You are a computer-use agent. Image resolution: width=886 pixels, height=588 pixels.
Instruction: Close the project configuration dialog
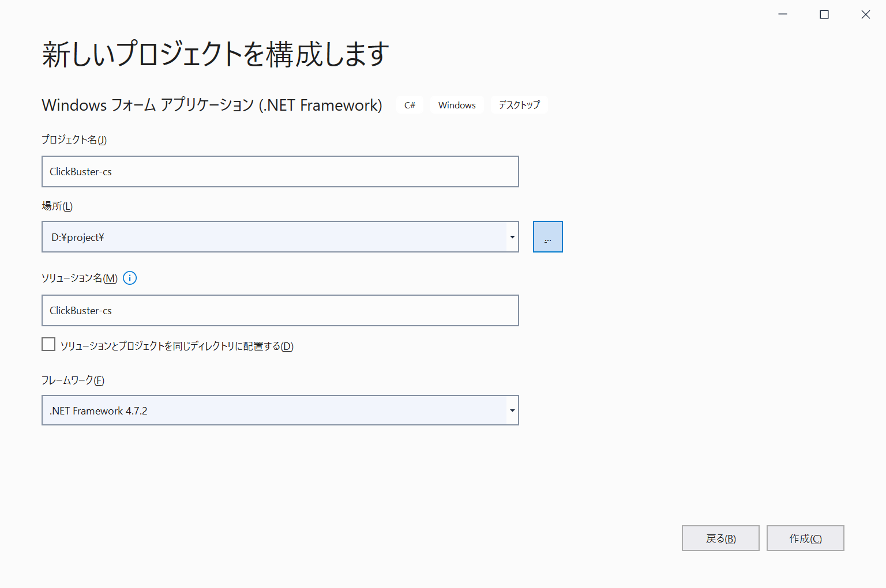[866, 14]
